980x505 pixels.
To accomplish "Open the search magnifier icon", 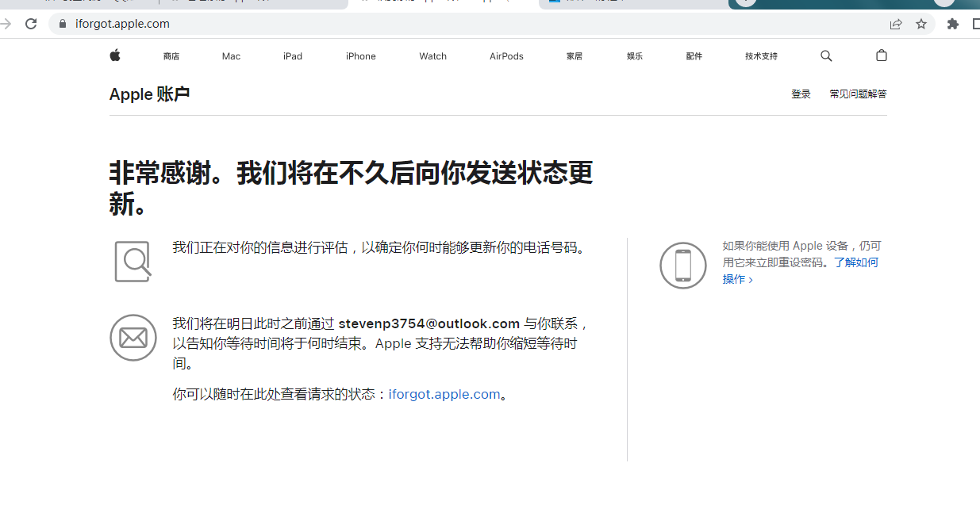I will [826, 55].
